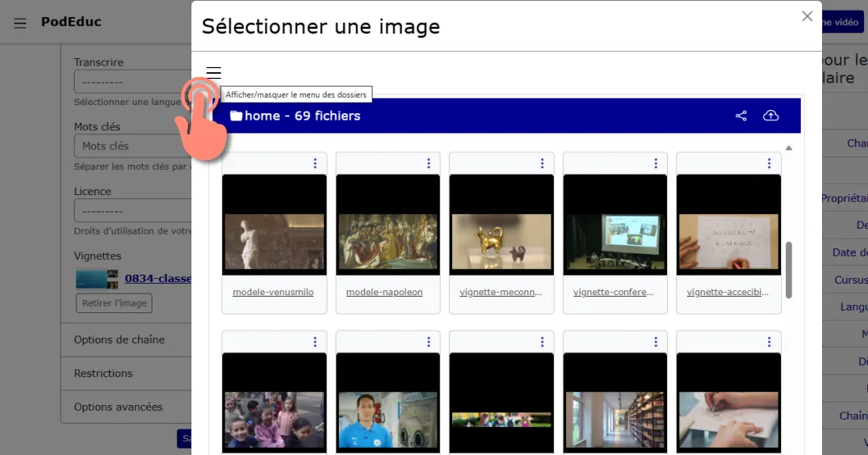Select the conference projection thumbnail
The image size is (868, 455).
(x=615, y=225)
